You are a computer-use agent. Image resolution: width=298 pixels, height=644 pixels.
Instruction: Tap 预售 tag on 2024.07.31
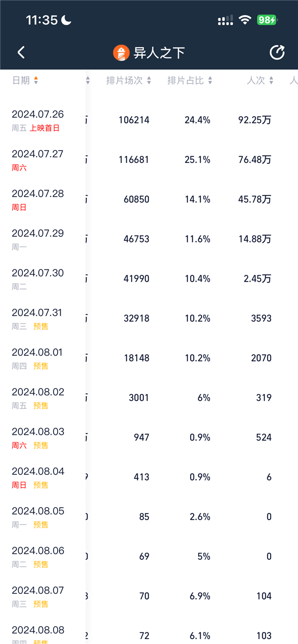41,326
